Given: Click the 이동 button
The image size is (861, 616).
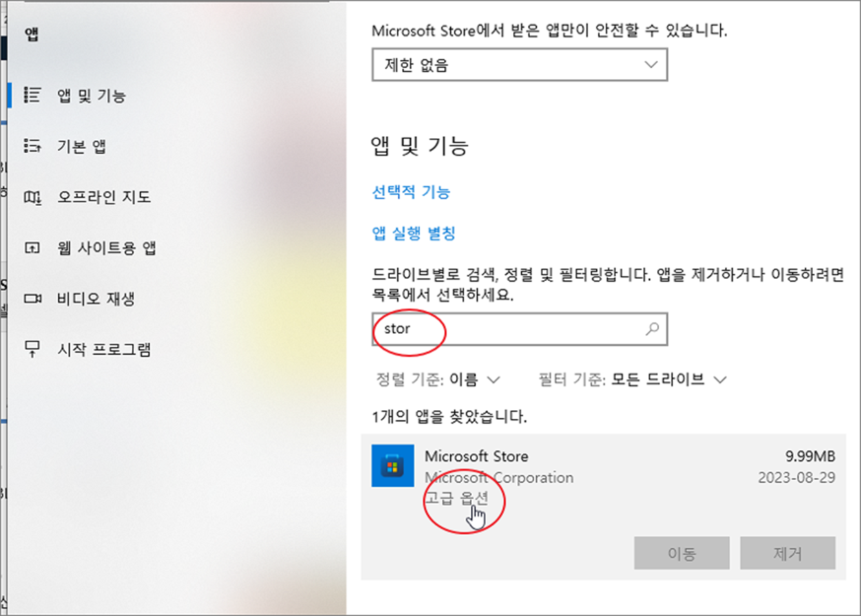Looking at the screenshot, I should click(682, 553).
